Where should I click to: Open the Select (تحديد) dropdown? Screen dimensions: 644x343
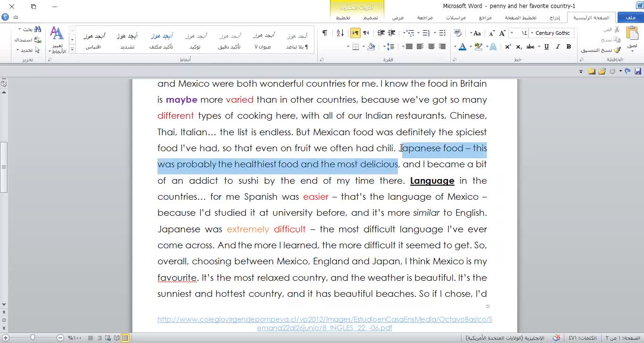28,50
